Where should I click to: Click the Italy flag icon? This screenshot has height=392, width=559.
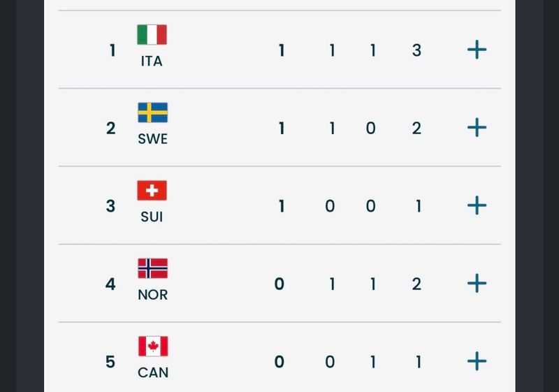152,35
